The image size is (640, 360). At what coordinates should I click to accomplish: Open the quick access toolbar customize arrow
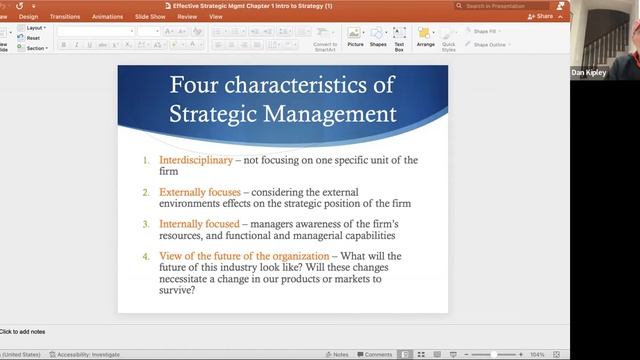(x=33, y=6)
